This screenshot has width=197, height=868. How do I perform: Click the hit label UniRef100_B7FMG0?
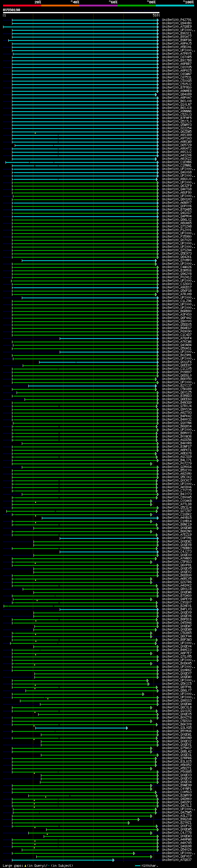click(x=177, y=88)
